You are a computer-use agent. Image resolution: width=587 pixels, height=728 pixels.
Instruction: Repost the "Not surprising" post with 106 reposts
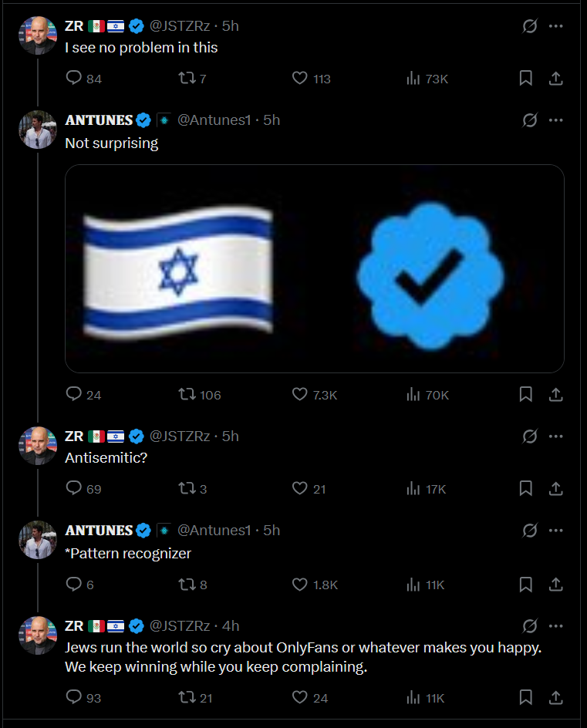point(187,394)
